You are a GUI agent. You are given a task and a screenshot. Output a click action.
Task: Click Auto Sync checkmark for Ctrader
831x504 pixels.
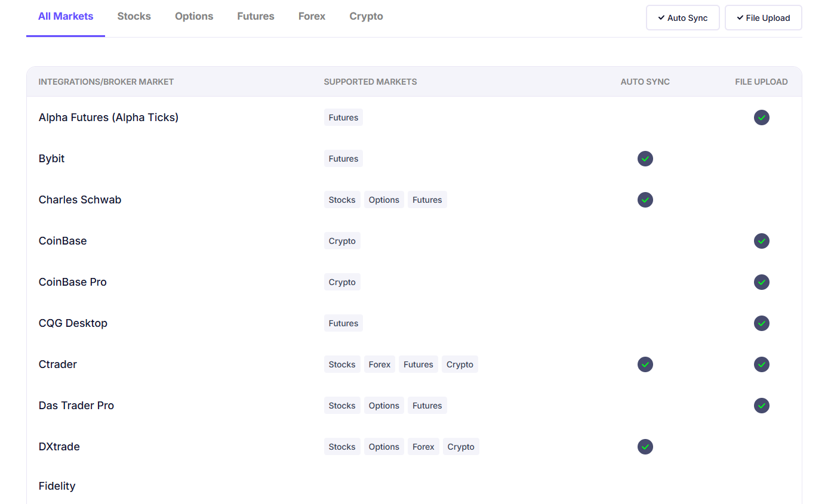point(645,364)
